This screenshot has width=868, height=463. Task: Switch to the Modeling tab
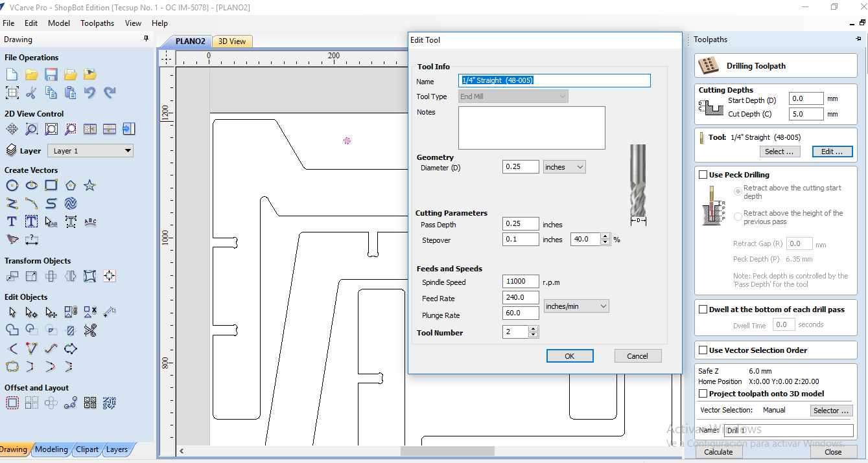[51, 449]
